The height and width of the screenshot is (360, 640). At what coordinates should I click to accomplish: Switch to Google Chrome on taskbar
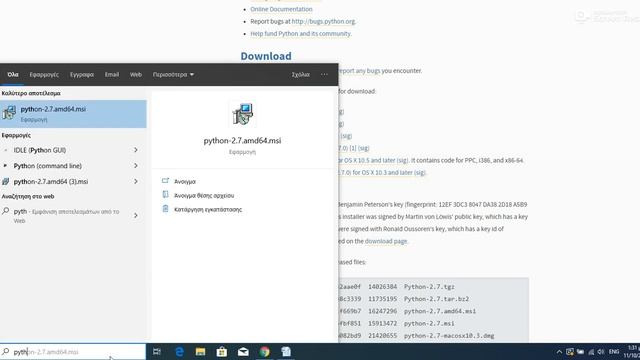[264, 351]
